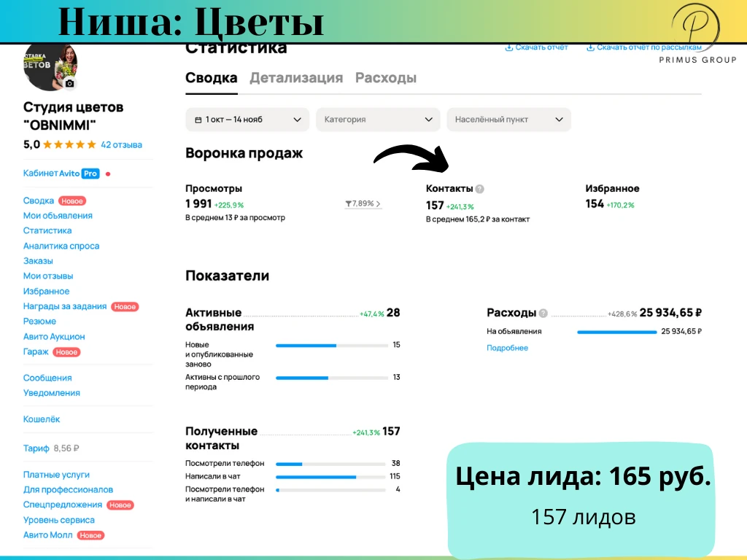The width and height of the screenshot is (747, 560).
Task: Click the total expenses 25 934,65 ₽ heading value
Action: pyautogui.click(x=670, y=313)
